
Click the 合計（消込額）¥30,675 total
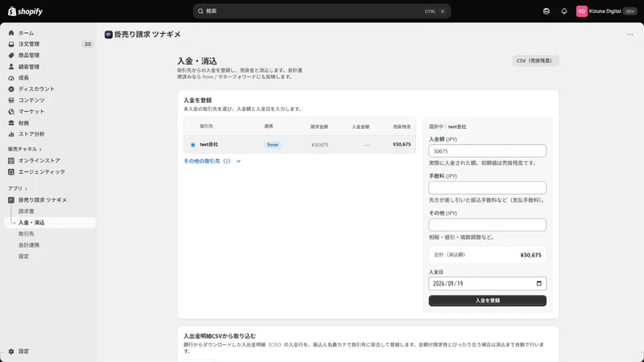[x=488, y=255]
